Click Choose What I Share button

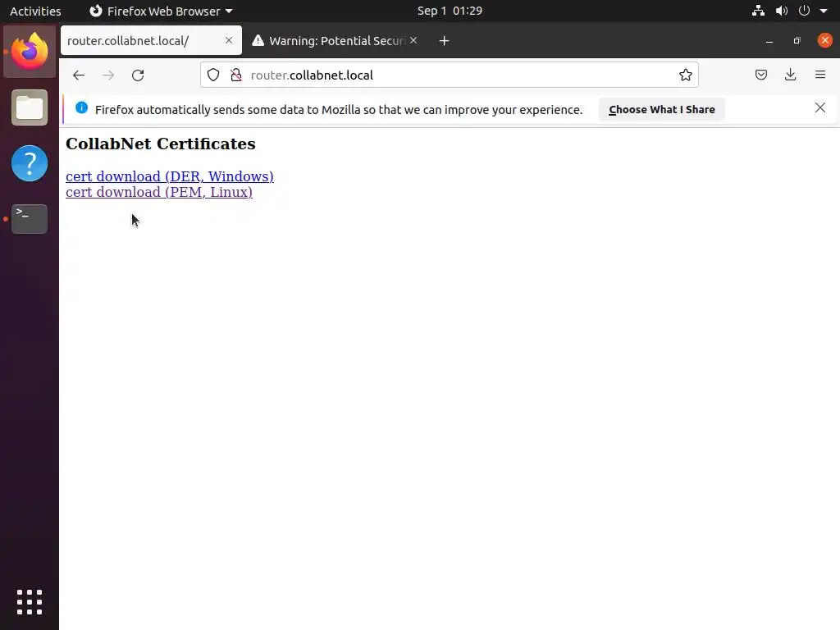tap(662, 109)
